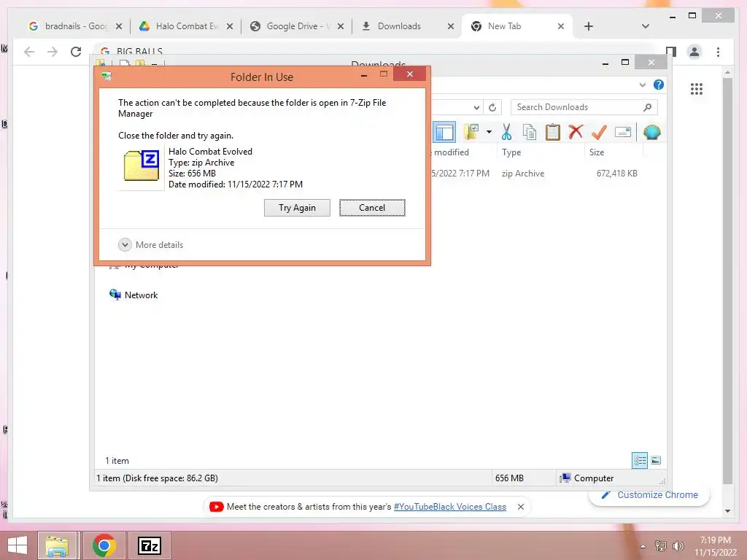Toggle the navigation pane icon in toolbar
The height and width of the screenshot is (560, 747).
click(444, 132)
